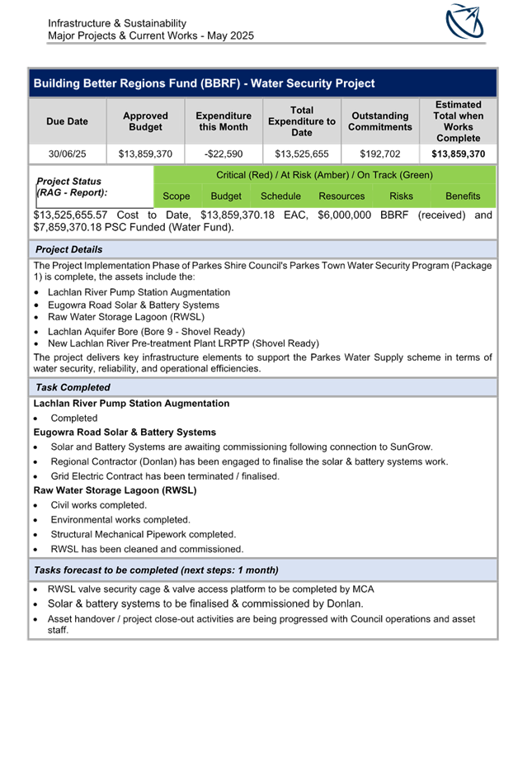
Task: Click the 'Critical (Red) / At Risk (Amber)' legend
Action: point(324,175)
